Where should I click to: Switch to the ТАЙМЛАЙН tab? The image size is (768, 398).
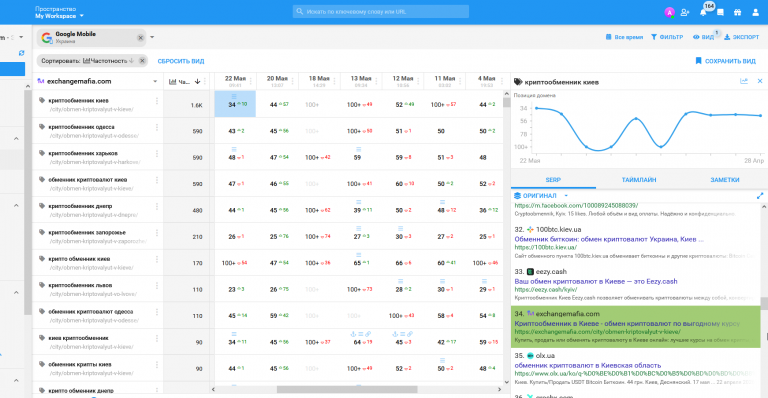pos(639,180)
